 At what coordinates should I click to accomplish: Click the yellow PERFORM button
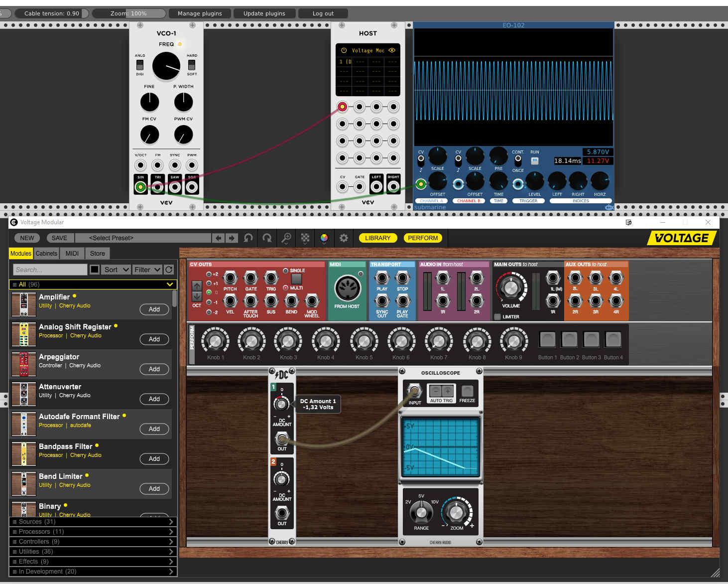(x=423, y=238)
